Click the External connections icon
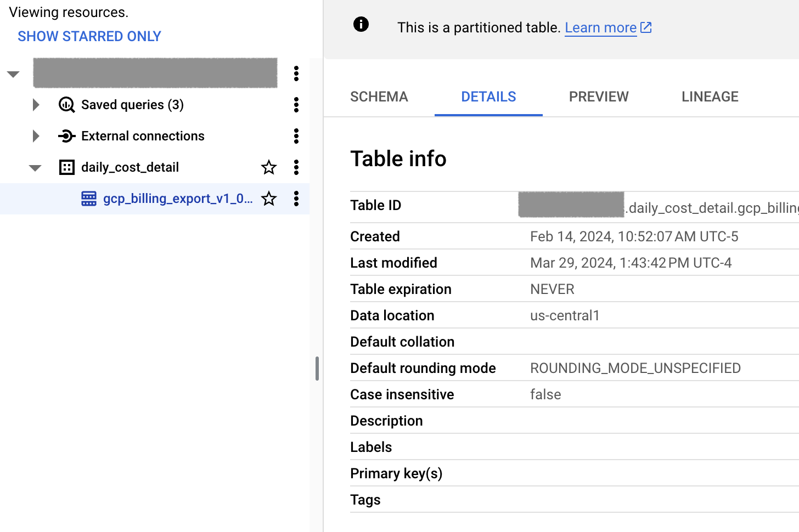Screen dimensions: 799x532 coord(66,136)
